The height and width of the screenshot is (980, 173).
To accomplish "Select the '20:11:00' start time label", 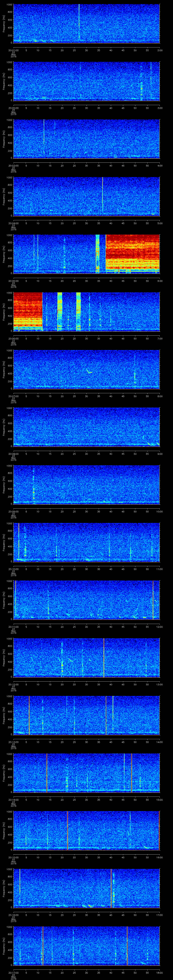I will (x=13, y=627).
